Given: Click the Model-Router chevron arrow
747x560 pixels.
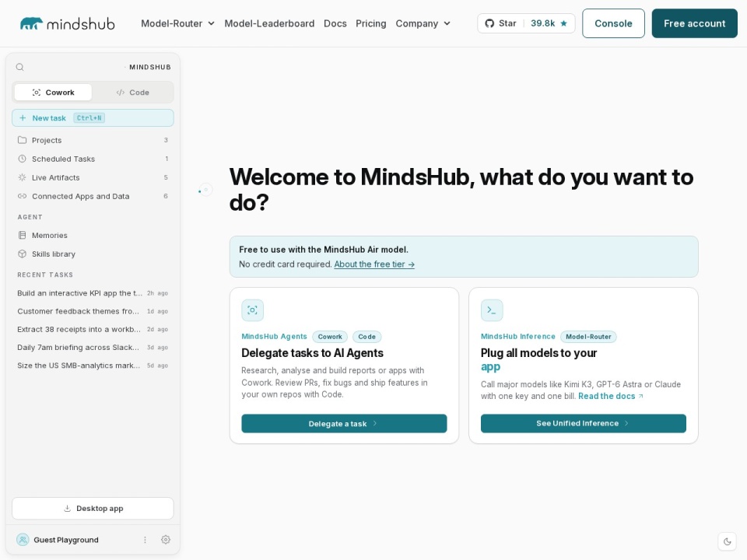Looking at the screenshot, I should click(x=211, y=23).
